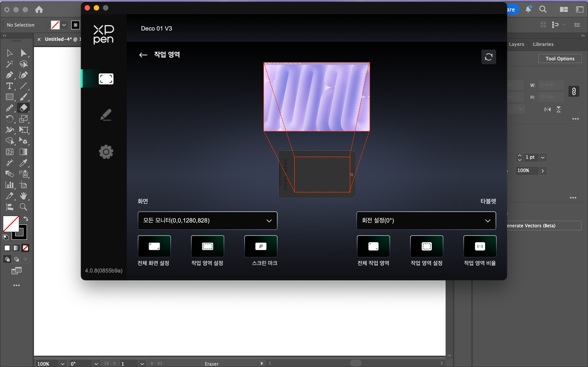Image resolution: width=588 pixels, height=367 pixels.
Task: Open the pen settings sidebar icon
Action: pos(106,115)
